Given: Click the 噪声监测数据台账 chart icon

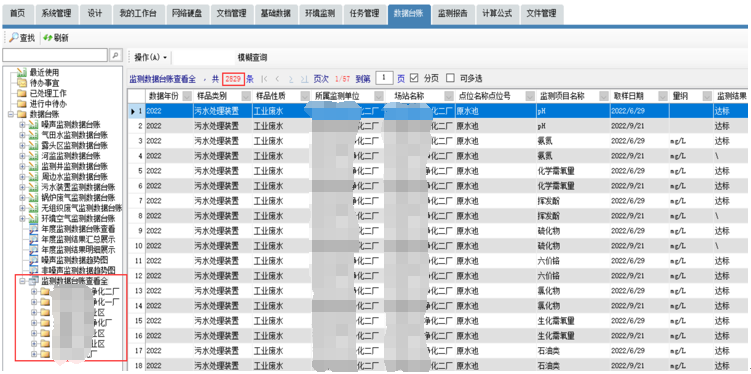Looking at the screenshot, I should pos(33,125).
